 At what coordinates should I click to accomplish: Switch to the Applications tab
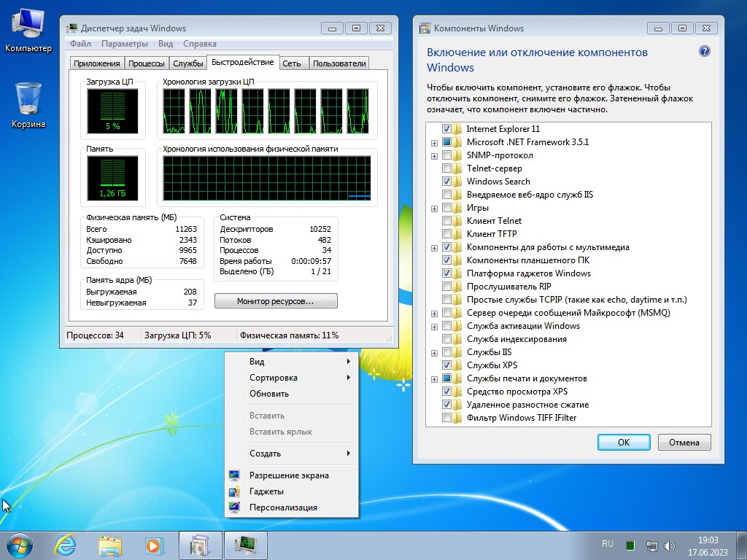click(x=97, y=63)
